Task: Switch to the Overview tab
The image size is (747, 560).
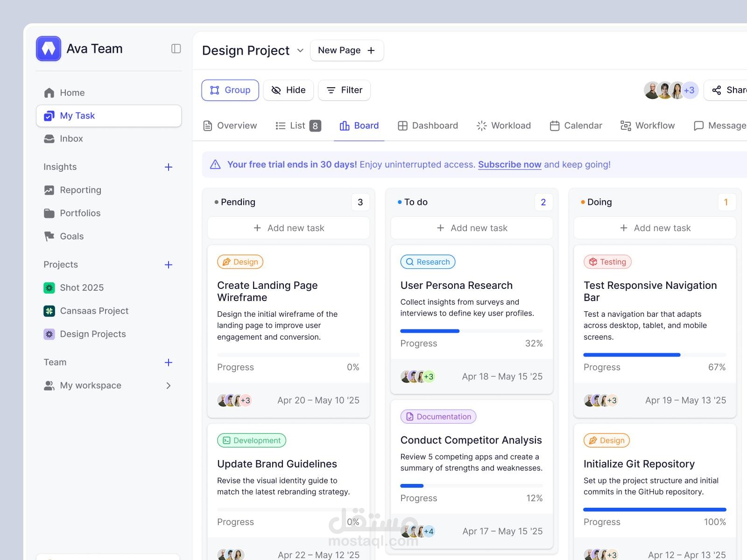Action: [230, 126]
